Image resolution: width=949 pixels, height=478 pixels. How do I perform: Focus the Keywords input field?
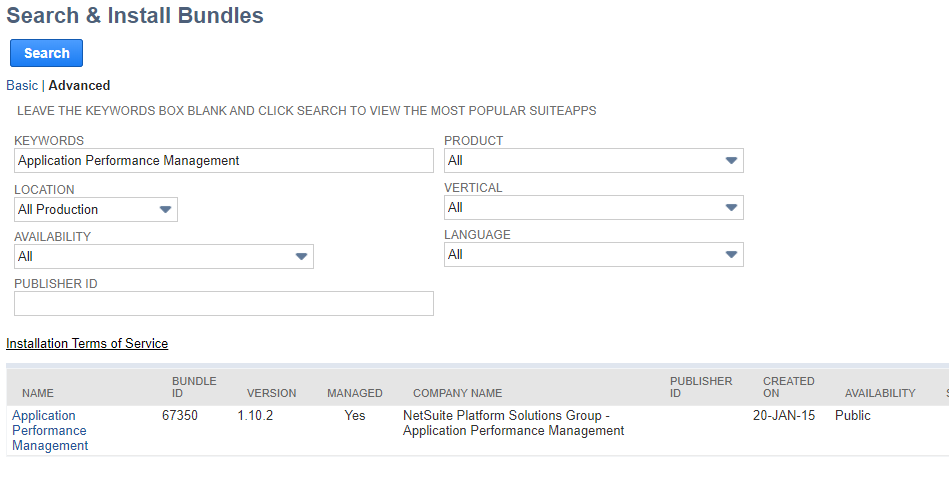click(x=224, y=160)
